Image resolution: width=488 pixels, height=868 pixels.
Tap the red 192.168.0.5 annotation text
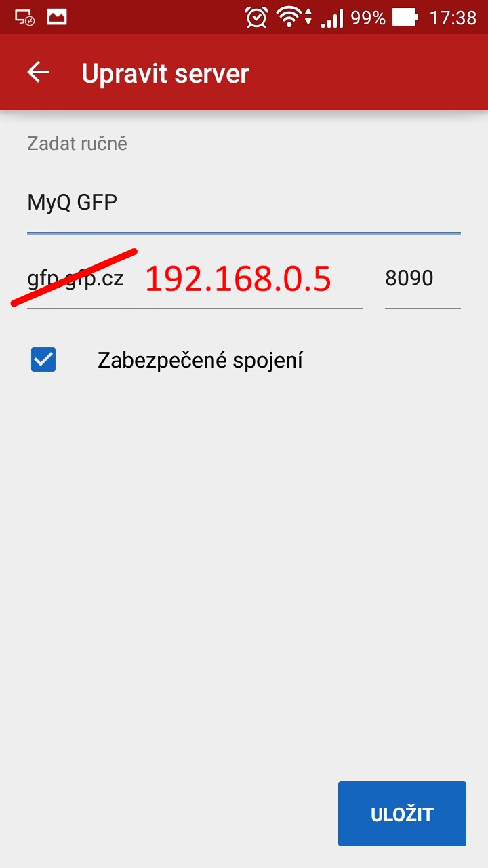(x=238, y=279)
